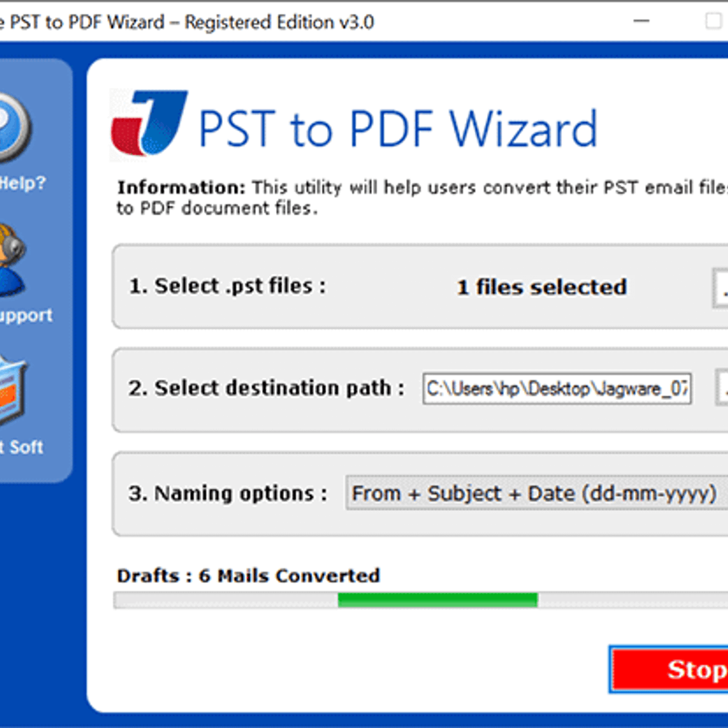Browse for destination path button
728x728 pixels.
coord(723,389)
